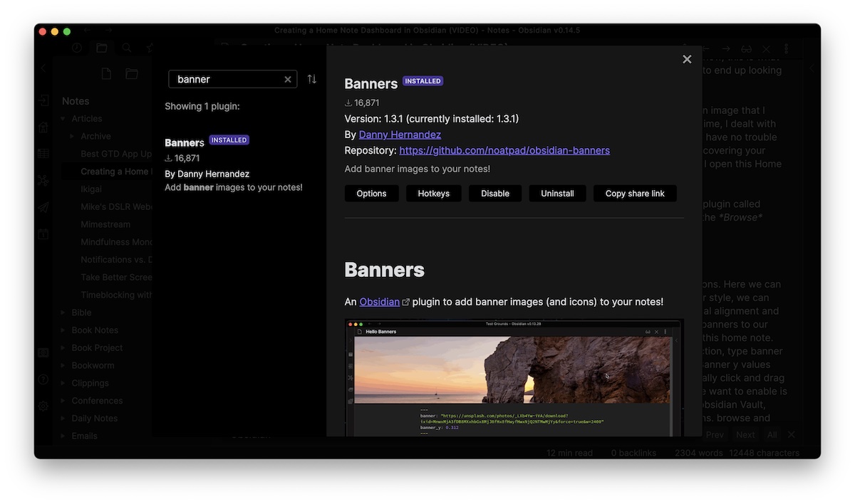
Task: Expand the Book Project folder
Action: 63,348
